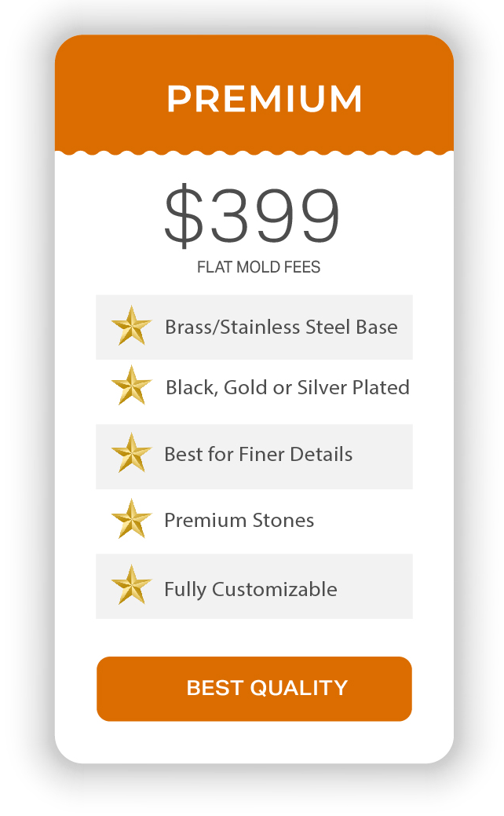Click the wavy edge under the PREMIUM header
Image resolution: width=504 pixels, height=816 pixels.
pyautogui.click(x=254, y=152)
